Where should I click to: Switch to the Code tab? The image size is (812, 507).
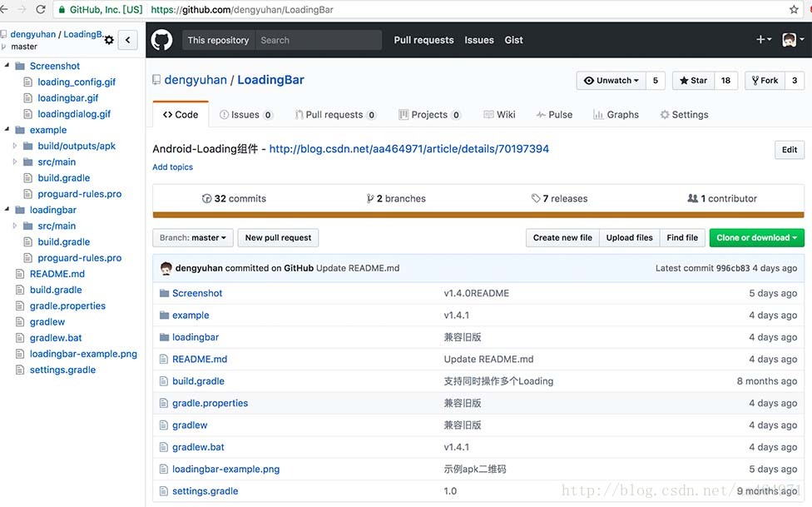(181, 115)
